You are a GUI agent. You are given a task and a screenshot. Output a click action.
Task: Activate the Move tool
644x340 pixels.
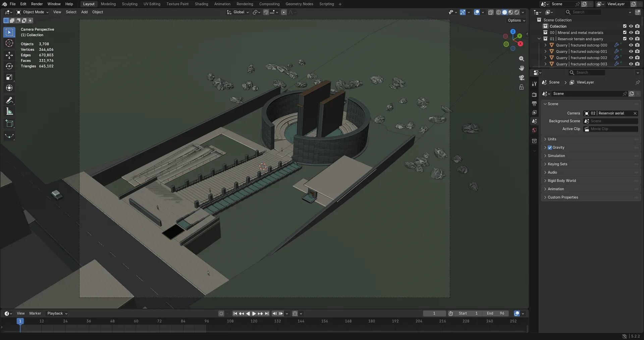[x=9, y=55]
